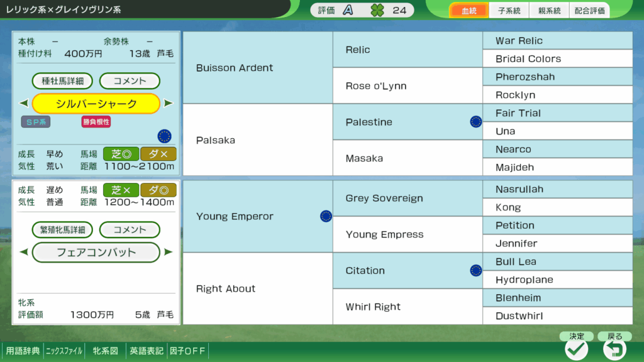The width and height of the screenshot is (644, 362).
Task: Click the 勝負根性 badge
Action: coord(96,122)
